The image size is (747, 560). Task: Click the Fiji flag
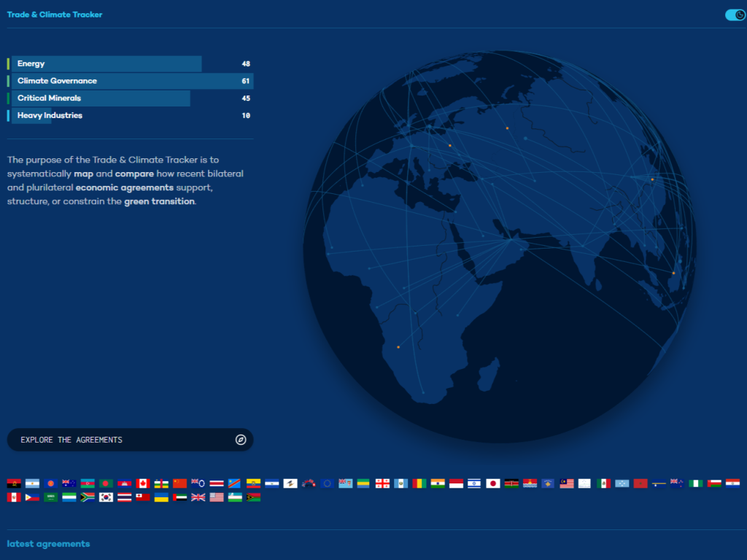click(345, 483)
